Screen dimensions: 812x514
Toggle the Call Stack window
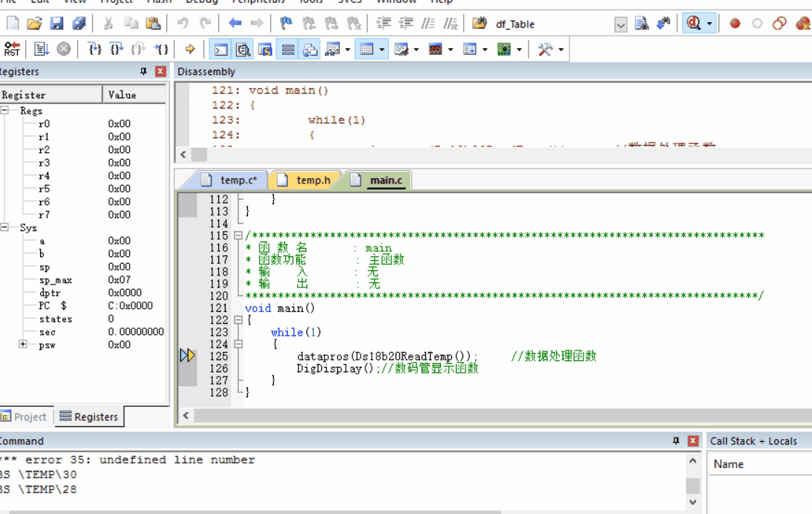click(310, 50)
